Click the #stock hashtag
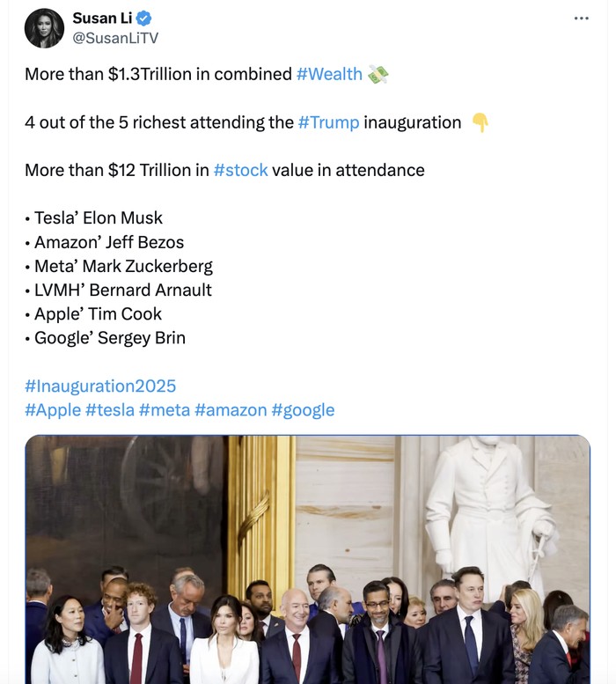This screenshot has width=616, height=684. click(x=240, y=170)
